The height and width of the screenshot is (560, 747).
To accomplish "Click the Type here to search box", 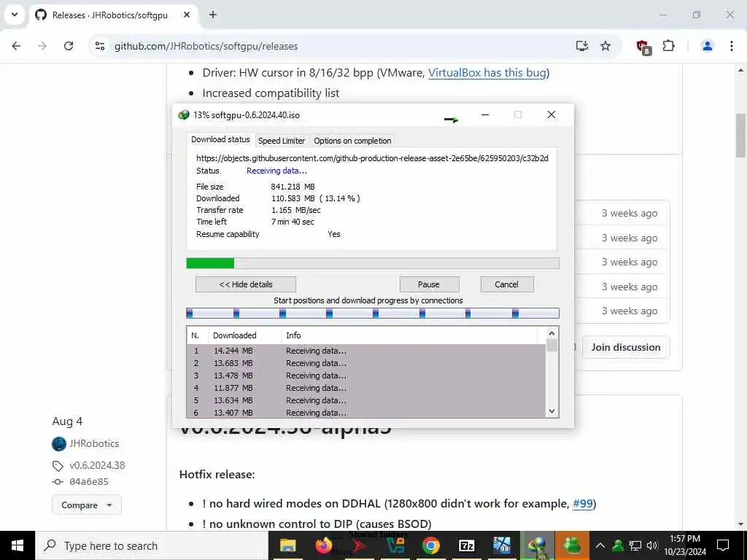I will [152, 545].
